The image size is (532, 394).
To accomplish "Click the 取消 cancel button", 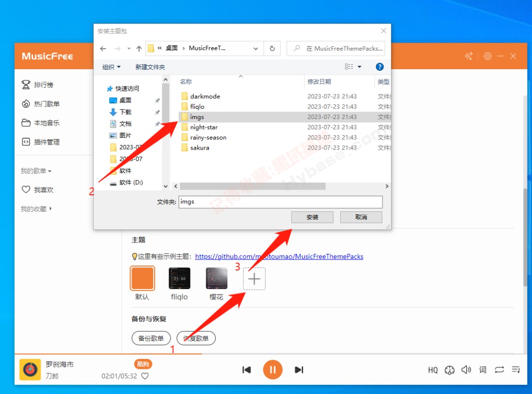I will click(361, 217).
